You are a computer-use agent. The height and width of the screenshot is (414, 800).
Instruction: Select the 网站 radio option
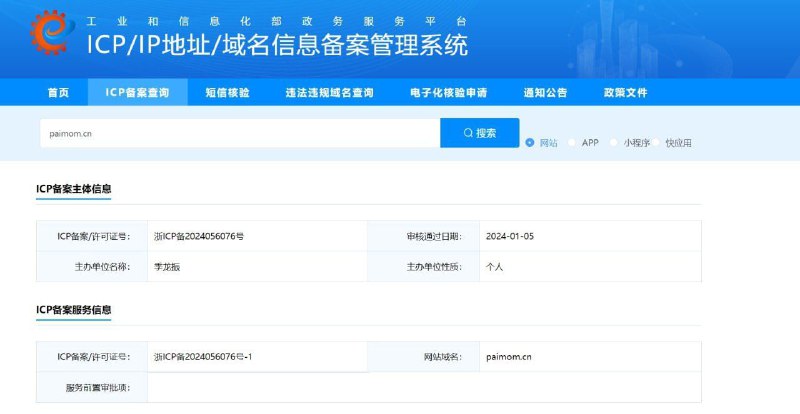pos(530,143)
